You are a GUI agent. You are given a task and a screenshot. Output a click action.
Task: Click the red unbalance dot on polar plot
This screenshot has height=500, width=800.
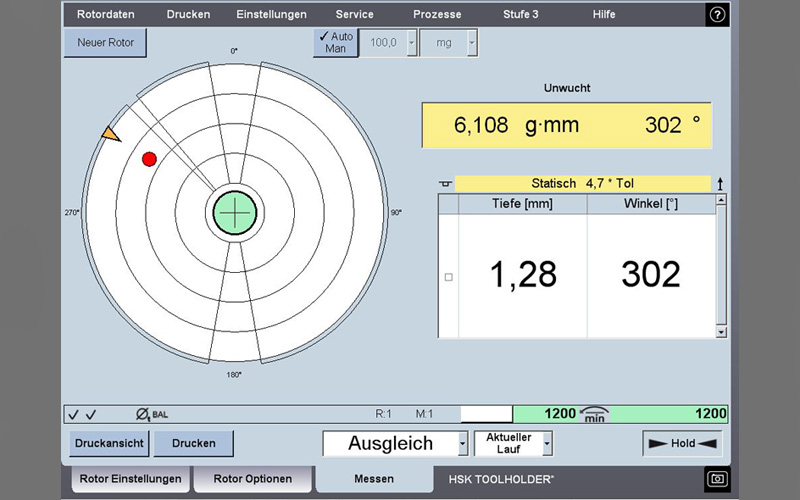coord(150,159)
